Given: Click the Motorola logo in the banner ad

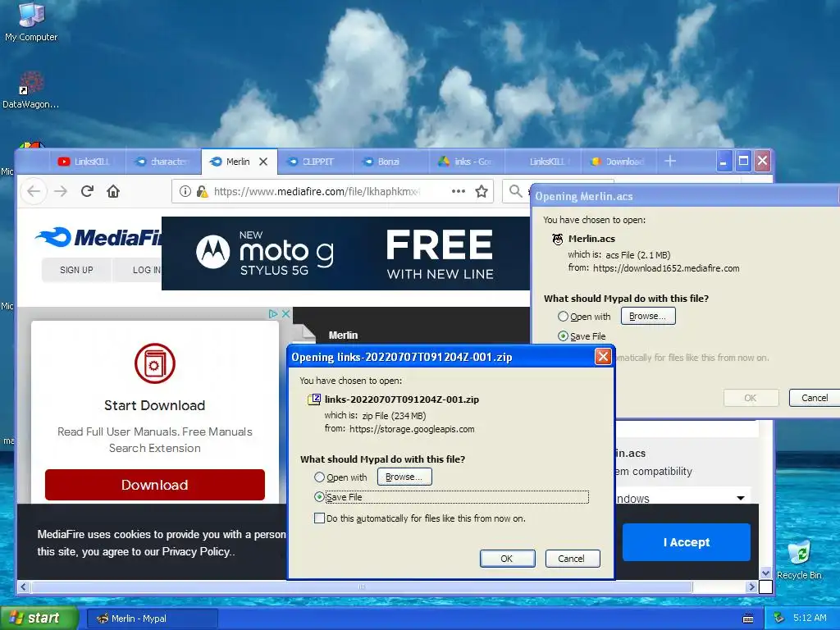Looking at the screenshot, I should coord(212,252).
